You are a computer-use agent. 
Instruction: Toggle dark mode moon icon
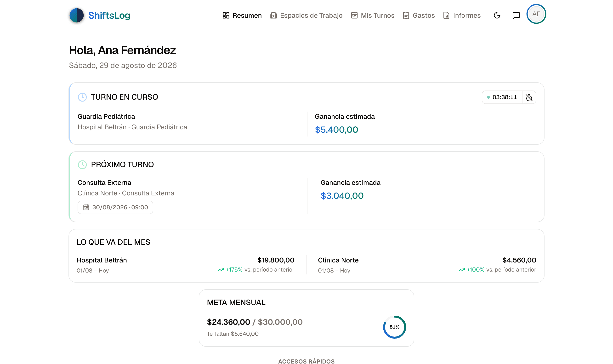coord(497,16)
